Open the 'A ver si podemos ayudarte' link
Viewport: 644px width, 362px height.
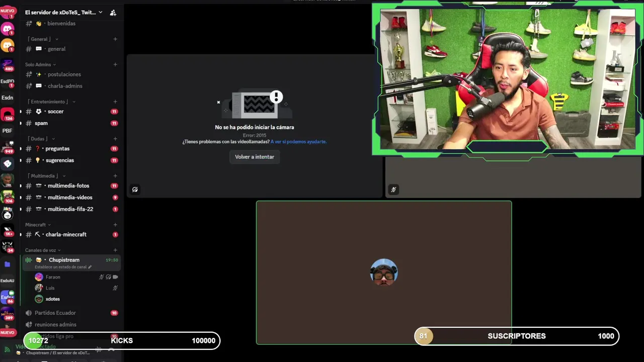(298, 142)
